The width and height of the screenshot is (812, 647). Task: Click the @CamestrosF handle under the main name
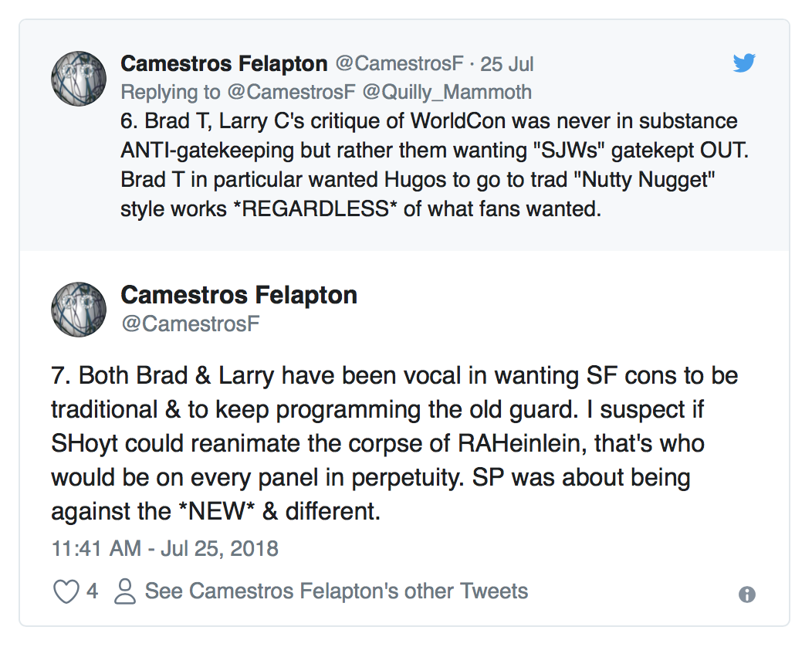pyautogui.click(x=190, y=324)
